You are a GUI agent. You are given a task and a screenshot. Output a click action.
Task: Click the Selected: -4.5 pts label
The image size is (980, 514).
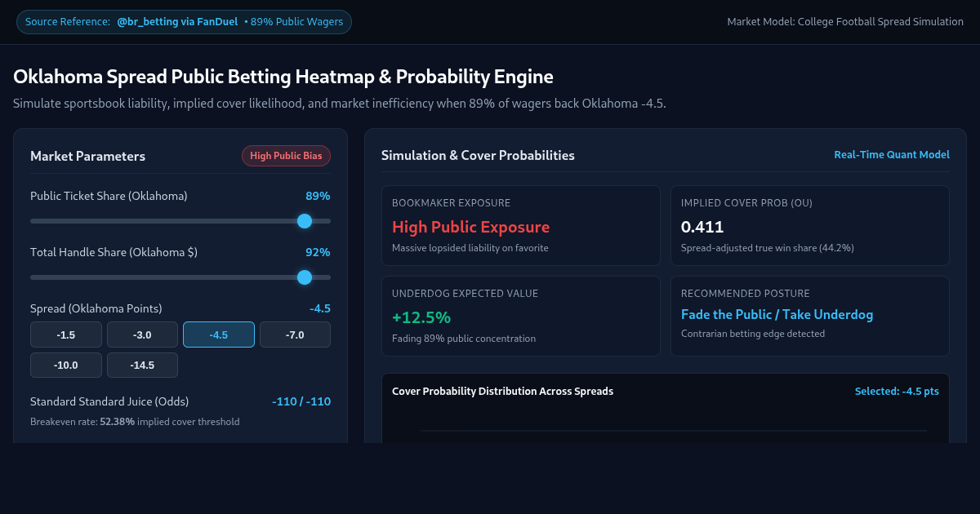897,392
